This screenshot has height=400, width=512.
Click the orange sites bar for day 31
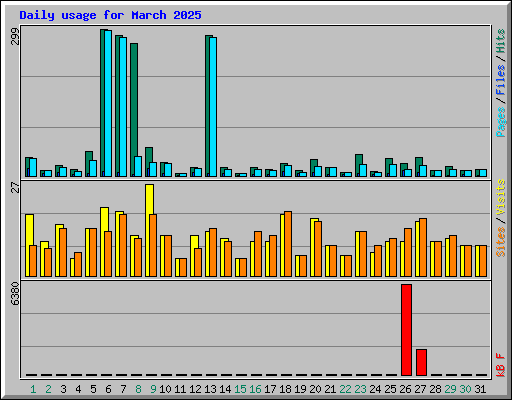coord(483,261)
